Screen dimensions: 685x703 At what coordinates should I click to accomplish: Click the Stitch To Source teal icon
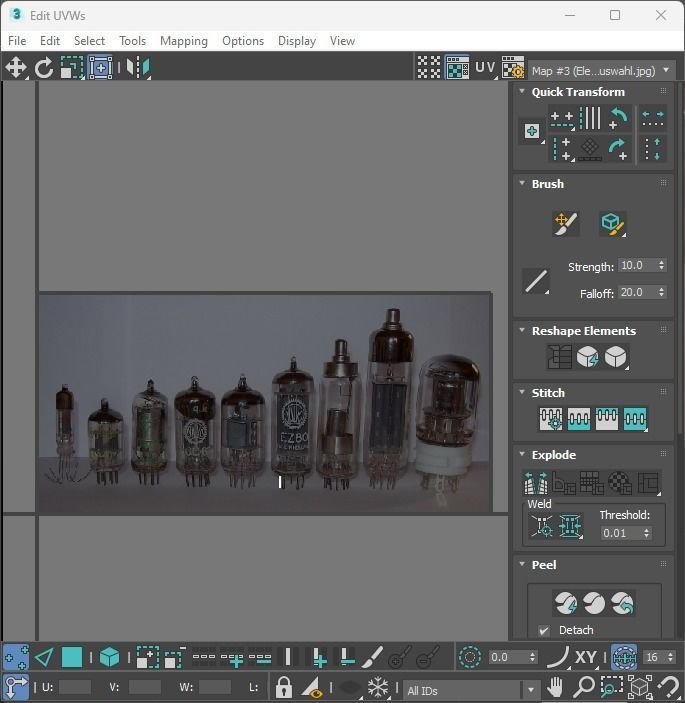coord(579,419)
